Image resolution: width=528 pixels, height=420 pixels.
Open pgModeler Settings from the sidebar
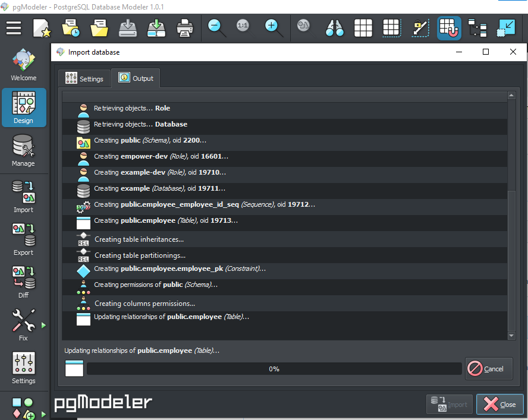click(24, 365)
